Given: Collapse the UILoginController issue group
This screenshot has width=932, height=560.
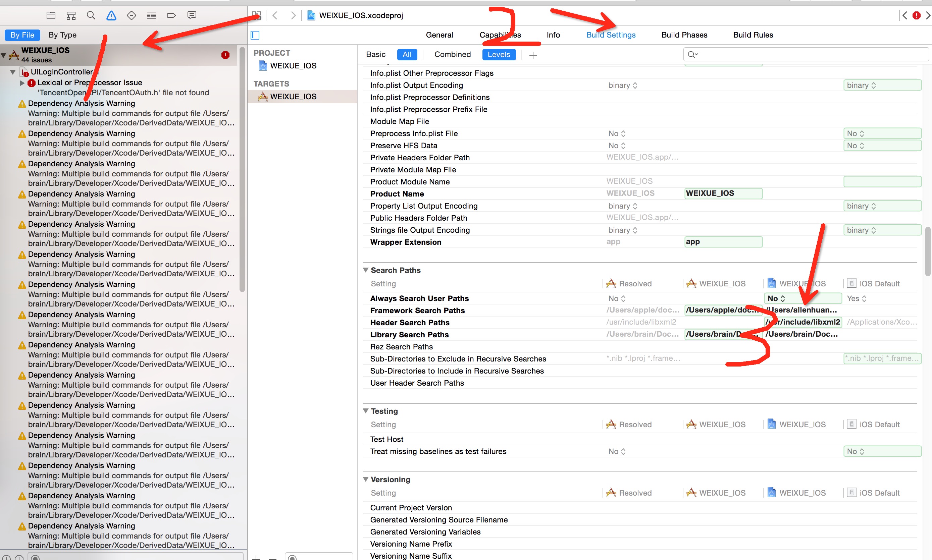Looking at the screenshot, I should click(13, 72).
